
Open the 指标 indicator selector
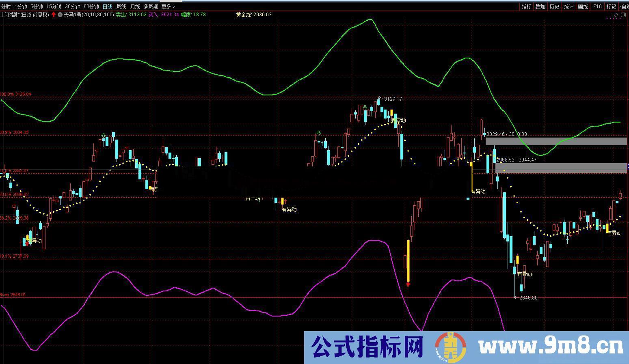[526, 6]
